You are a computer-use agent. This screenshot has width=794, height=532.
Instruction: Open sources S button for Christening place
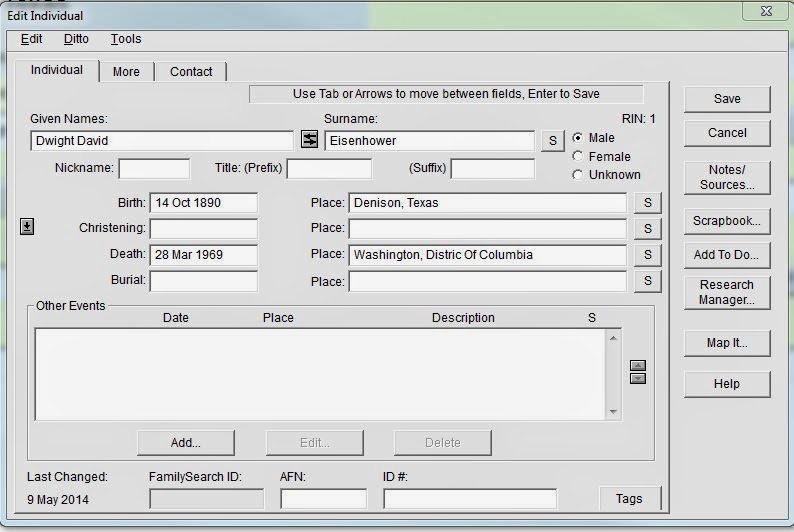coord(648,228)
